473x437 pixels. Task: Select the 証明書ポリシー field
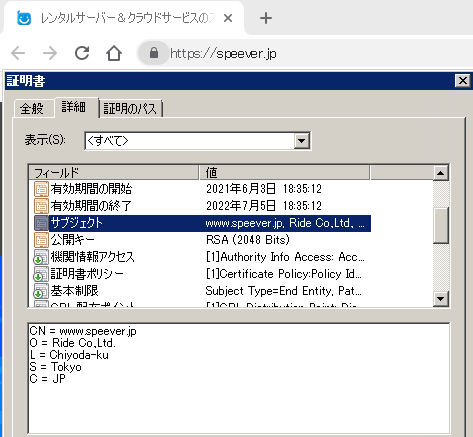(87, 274)
